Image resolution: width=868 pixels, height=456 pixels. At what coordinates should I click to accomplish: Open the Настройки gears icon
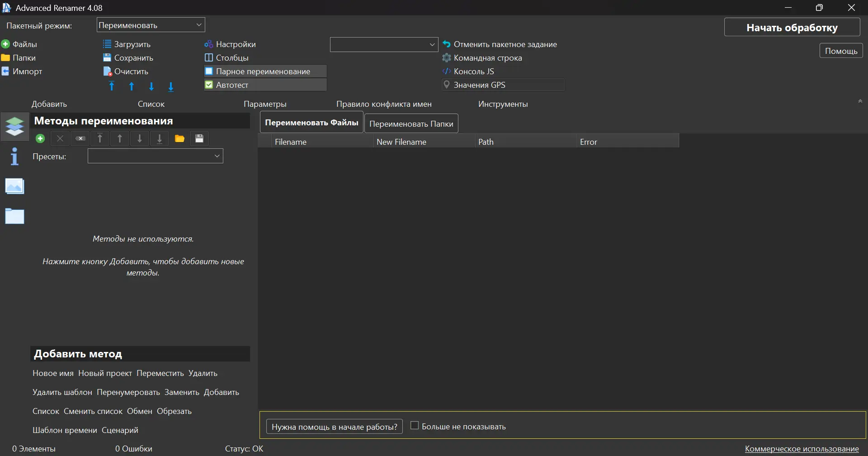coord(208,43)
